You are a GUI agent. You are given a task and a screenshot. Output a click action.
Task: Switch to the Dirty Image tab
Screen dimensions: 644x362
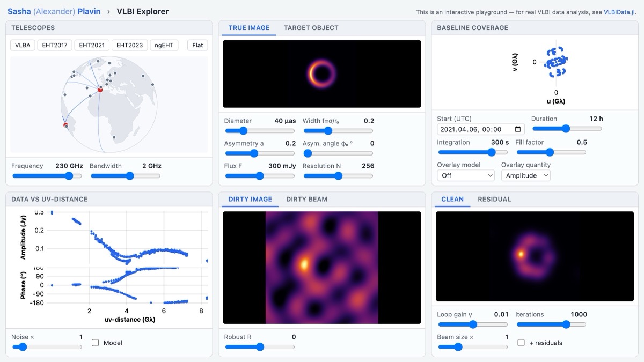[250, 199]
